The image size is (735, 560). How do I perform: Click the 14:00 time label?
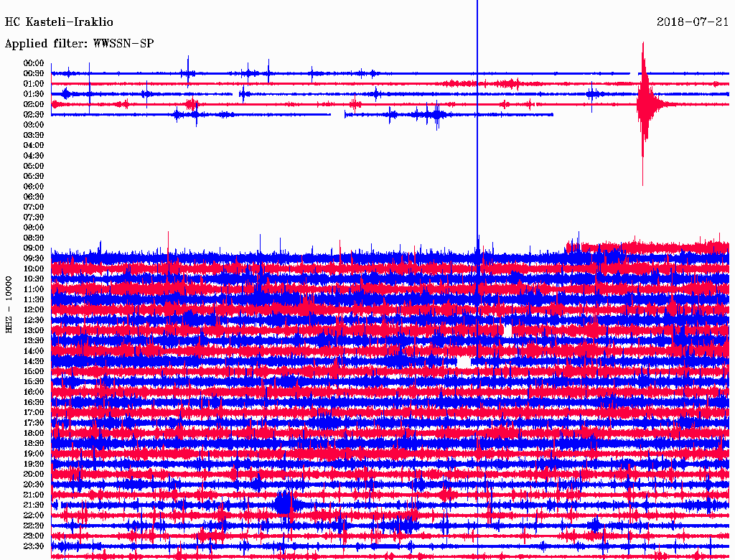tap(34, 351)
